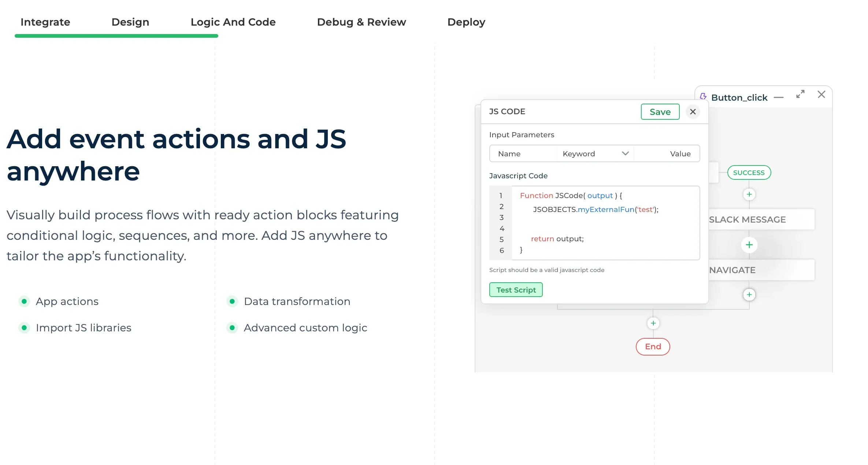Select the NAVIGATE action block

[x=761, y=270]
